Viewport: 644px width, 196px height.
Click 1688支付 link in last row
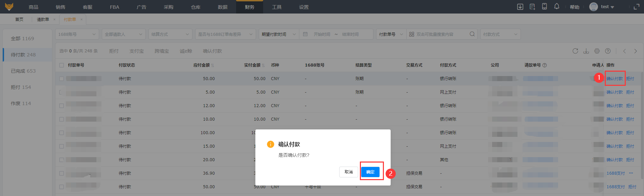(x=616, y=187)
